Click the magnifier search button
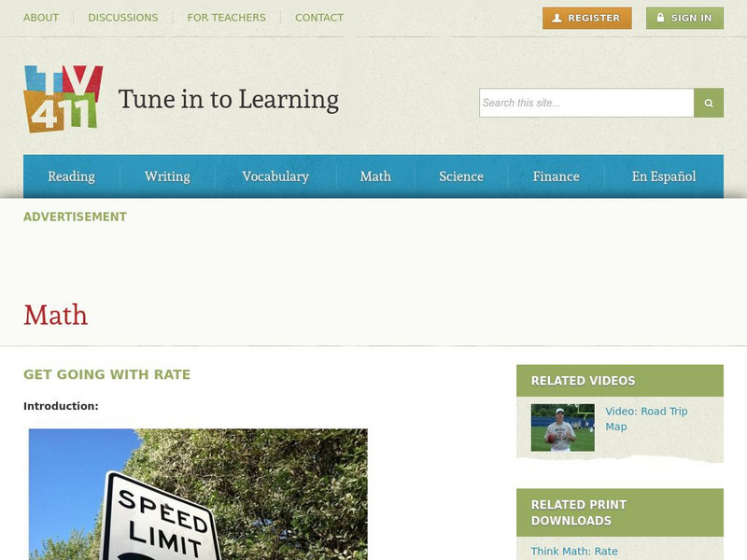Screen dimensions: 747x560 coord(709,103)
